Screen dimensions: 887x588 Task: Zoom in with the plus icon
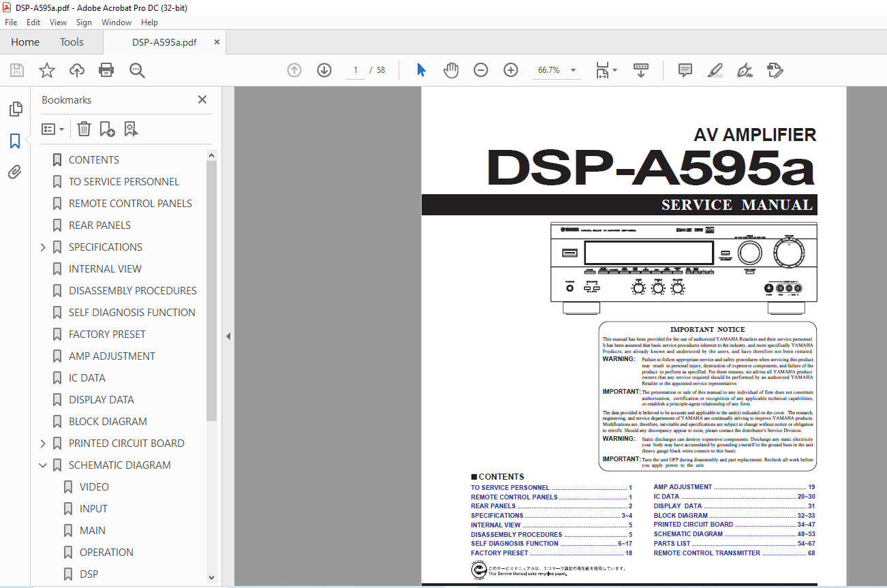point(511,70)
